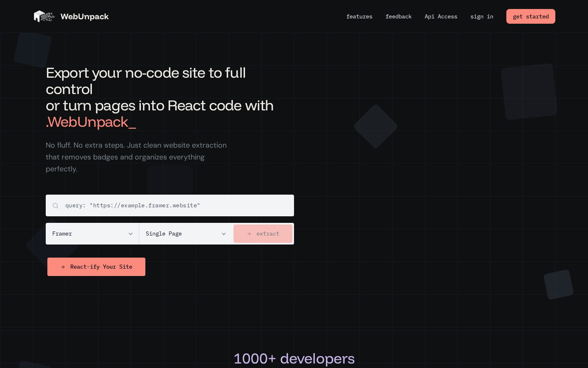Click the WebUnpack brand name
This screenshot has width=588, height=368.
coord(85,16)
